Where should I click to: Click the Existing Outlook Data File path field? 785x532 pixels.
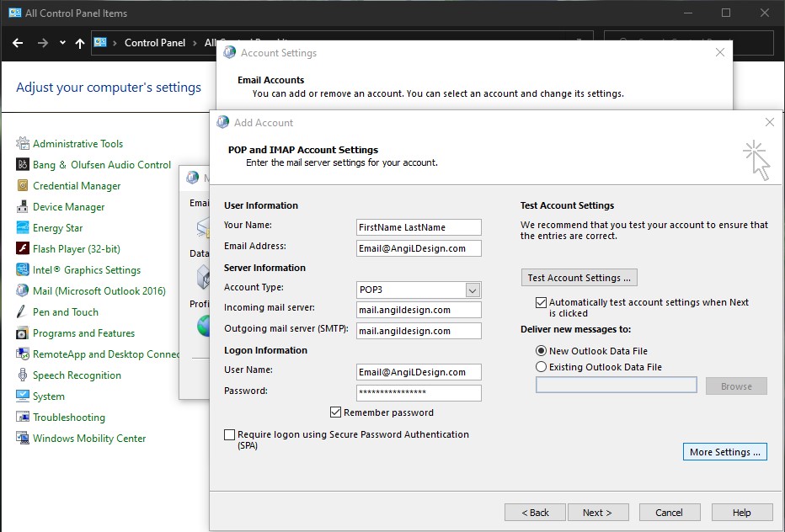617,385
